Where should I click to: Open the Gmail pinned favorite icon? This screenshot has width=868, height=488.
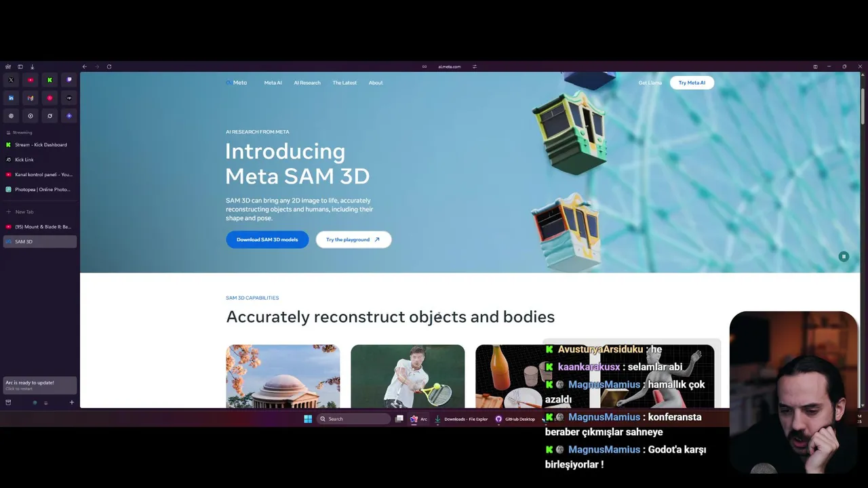pos(31,98)
